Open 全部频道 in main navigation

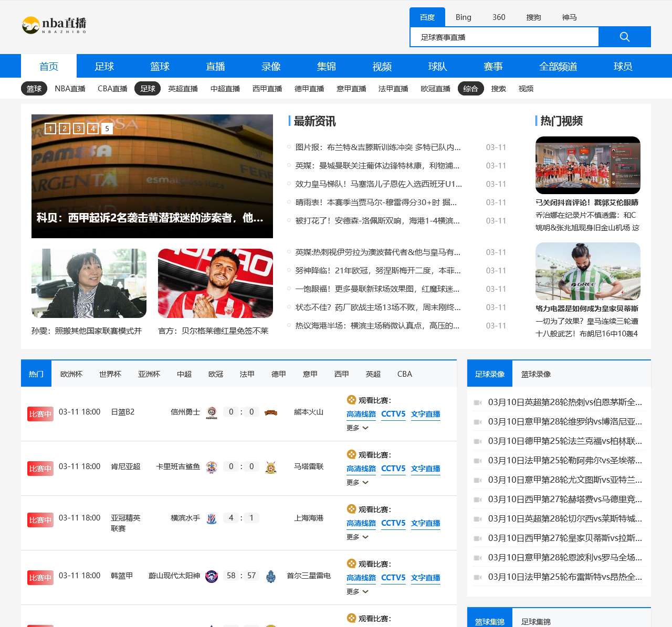[558, 67]
